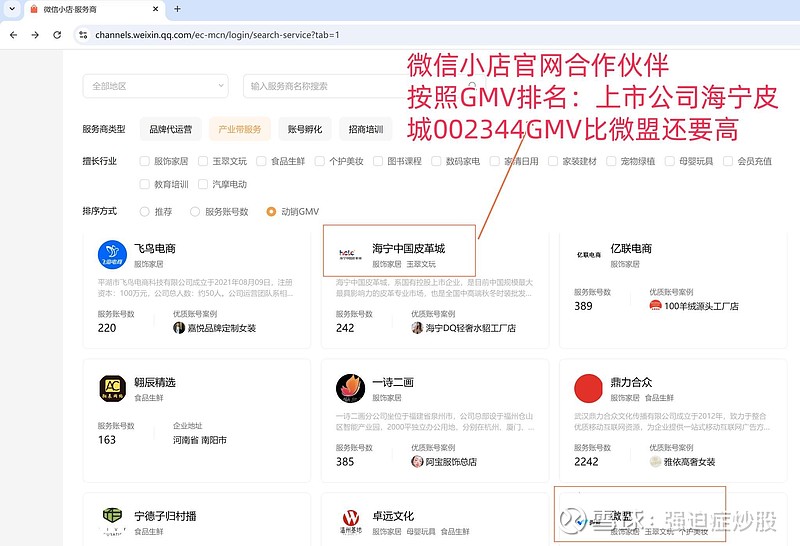800x546 pixels.
Task: Open a new browser tab
Action: (x=178, y=9)
